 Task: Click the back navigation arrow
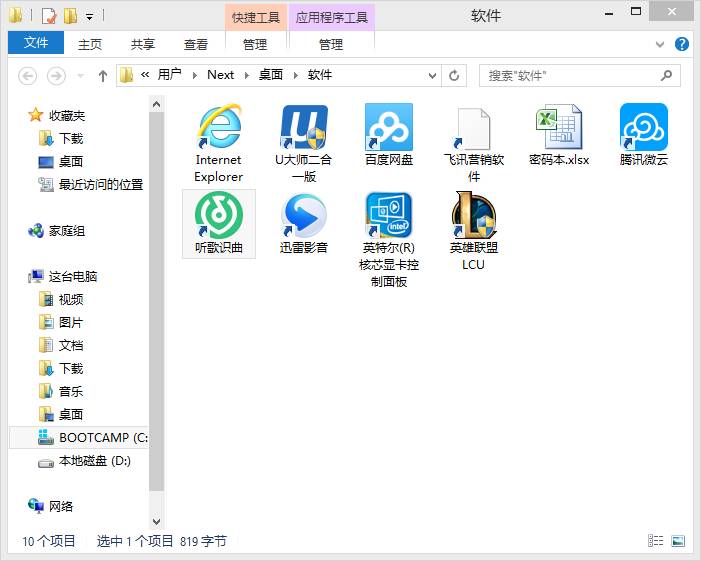(x=27, y=76)
